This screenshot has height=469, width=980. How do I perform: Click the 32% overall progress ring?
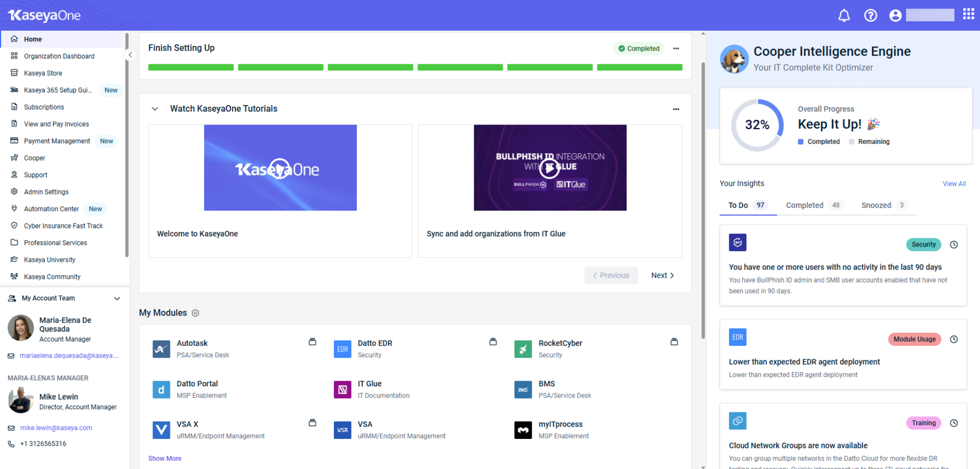point(757,125)
